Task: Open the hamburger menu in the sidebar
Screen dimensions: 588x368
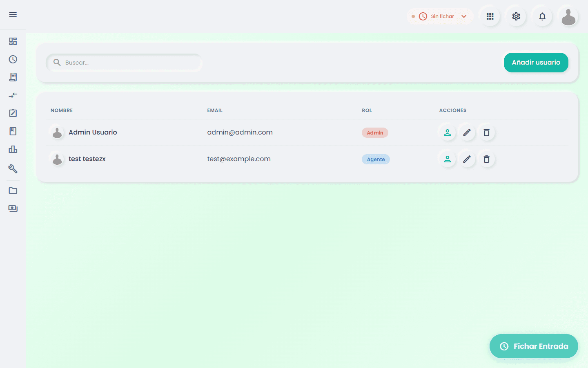Action: [13, 15]
